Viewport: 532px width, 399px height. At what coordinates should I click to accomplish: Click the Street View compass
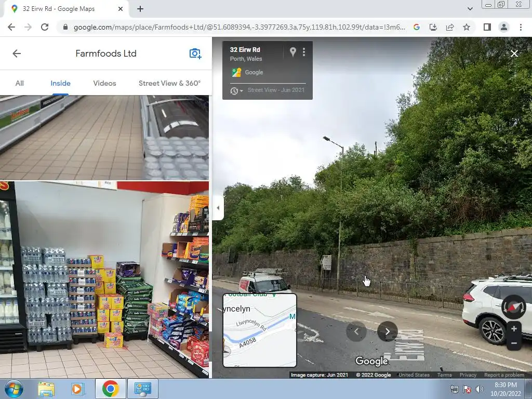[513, 307]
